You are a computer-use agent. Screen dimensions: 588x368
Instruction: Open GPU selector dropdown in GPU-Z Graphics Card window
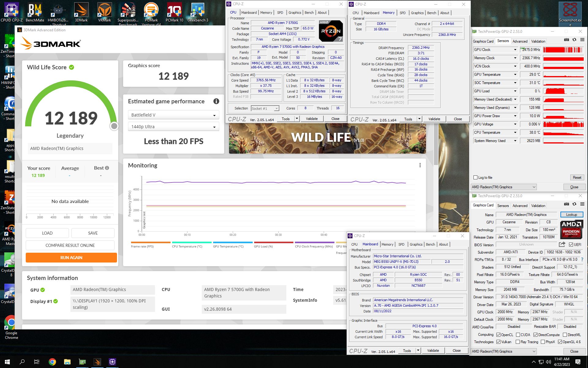click(x=504, y=351)
